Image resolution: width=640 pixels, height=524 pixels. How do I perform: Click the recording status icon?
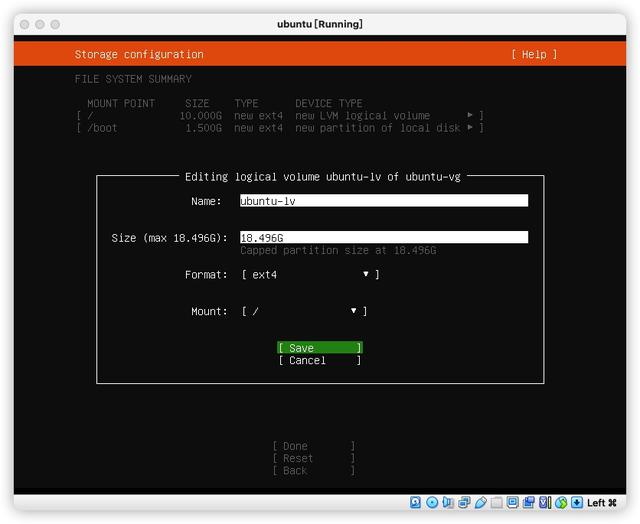[529, 502]
